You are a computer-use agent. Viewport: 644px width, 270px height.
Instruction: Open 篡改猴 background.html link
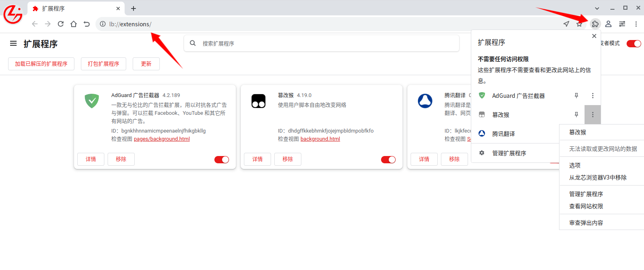click(x=320, y=139)
